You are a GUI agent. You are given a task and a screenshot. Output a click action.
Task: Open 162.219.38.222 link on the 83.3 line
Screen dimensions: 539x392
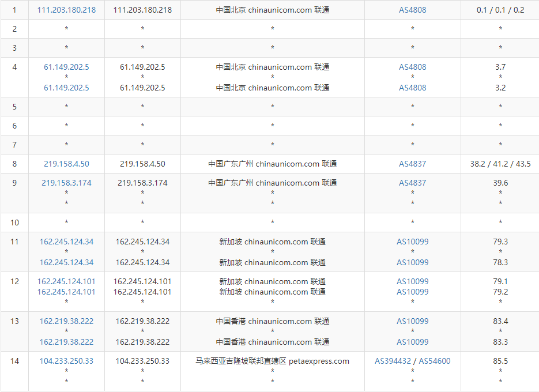pos(66,342)
